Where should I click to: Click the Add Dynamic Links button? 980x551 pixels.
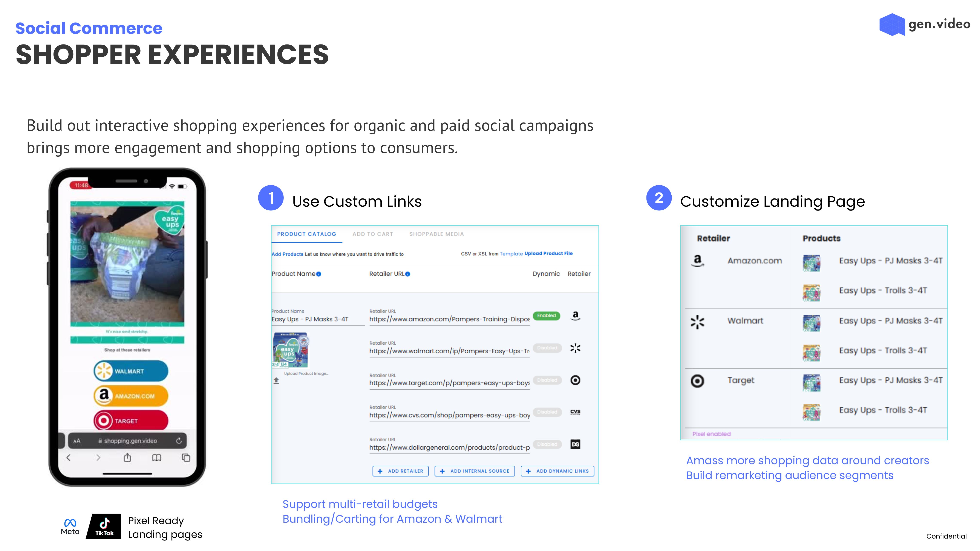(x=557, y=471)
